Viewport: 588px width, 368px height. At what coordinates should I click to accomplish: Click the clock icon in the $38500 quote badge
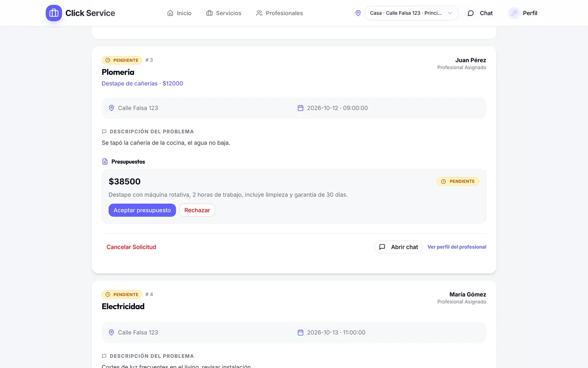pos(443,182)
